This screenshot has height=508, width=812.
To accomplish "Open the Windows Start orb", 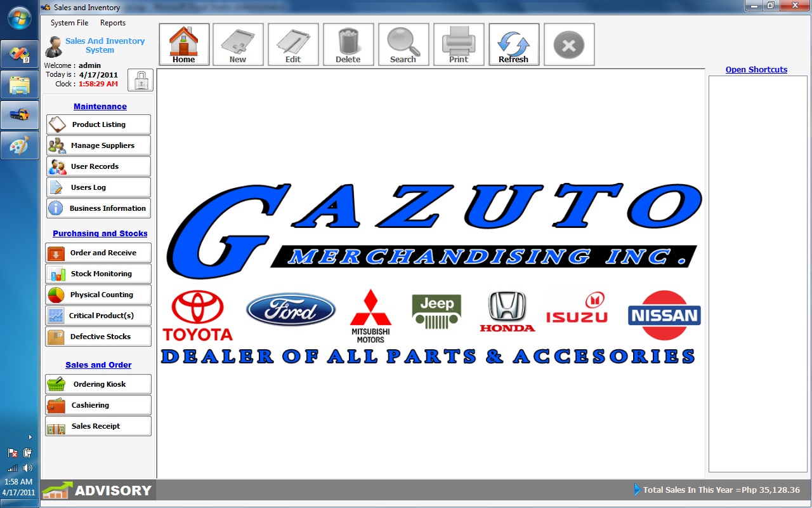I will pos(20,17).
